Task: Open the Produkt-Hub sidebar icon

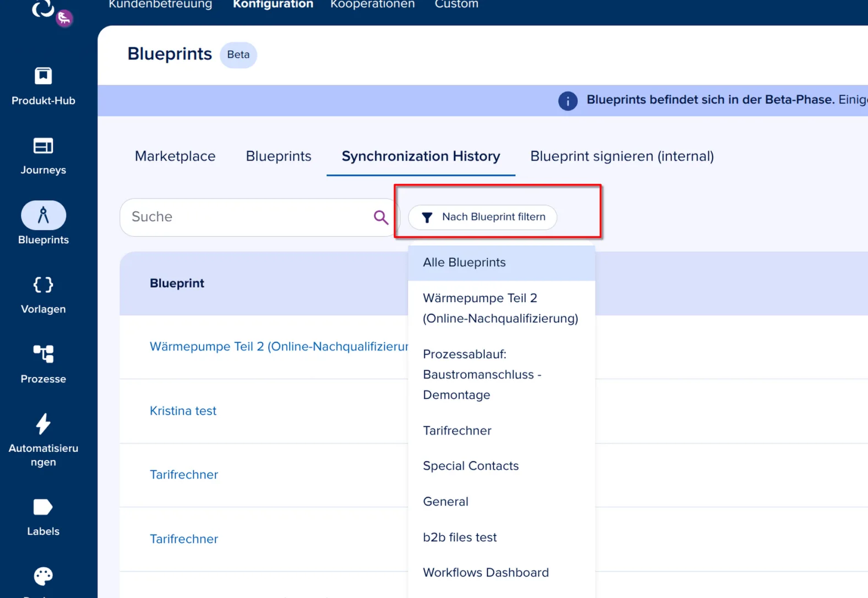Action: 43,76
